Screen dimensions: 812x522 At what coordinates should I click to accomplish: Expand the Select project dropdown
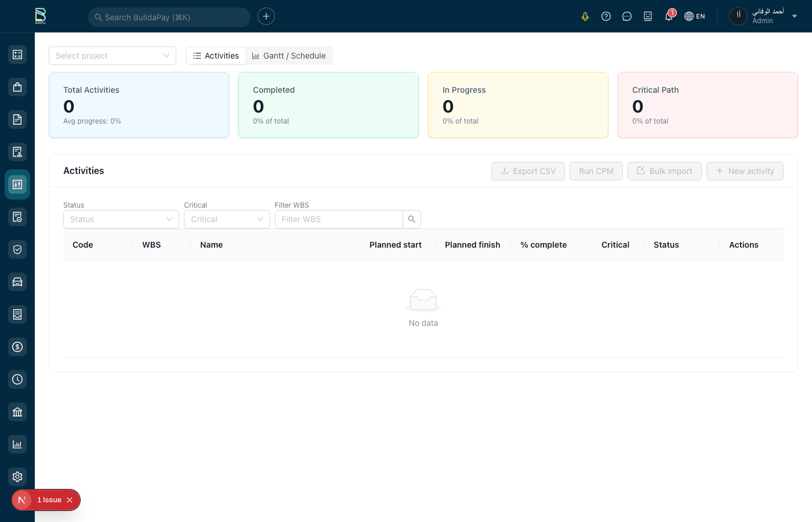(113, 56)
